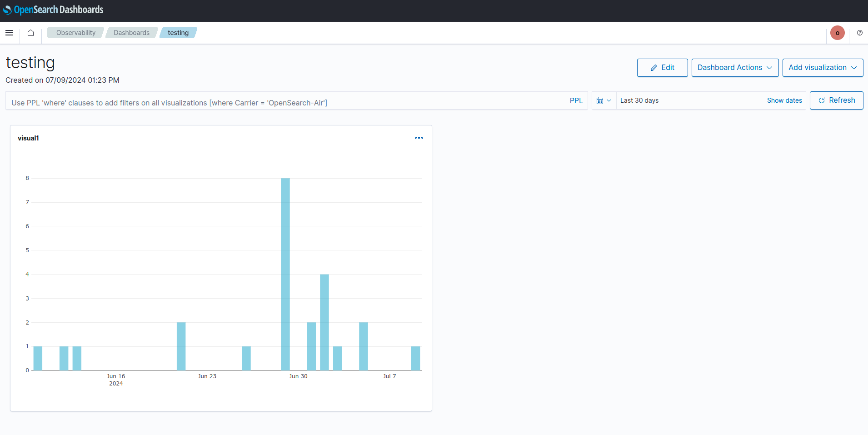Navigate to Dashboards breadcrumb

(132, 33)
